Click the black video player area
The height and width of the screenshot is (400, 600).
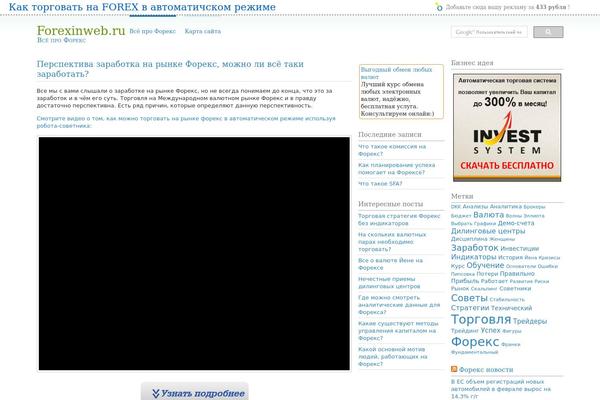(x=194, y=253)
